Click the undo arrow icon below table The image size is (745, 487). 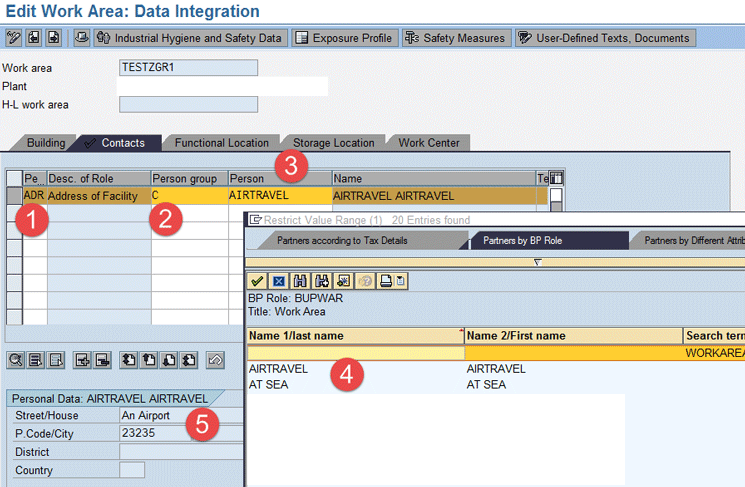tap(214, 359)
